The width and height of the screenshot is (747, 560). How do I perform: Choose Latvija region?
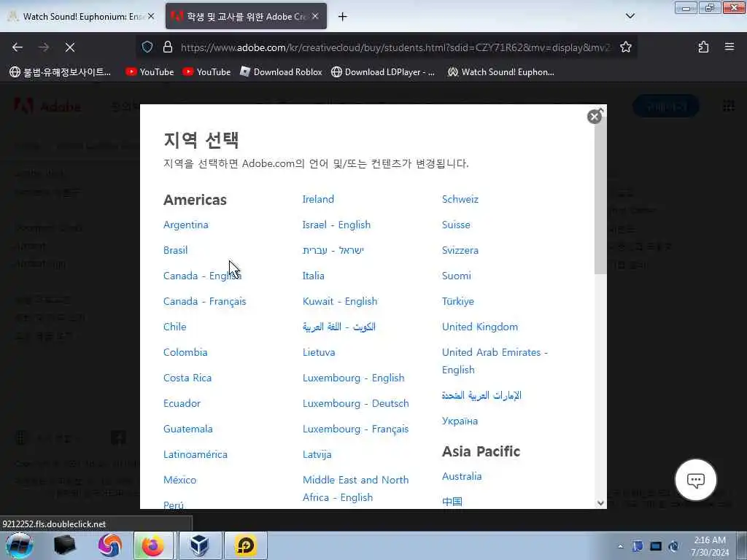[317, 455]
